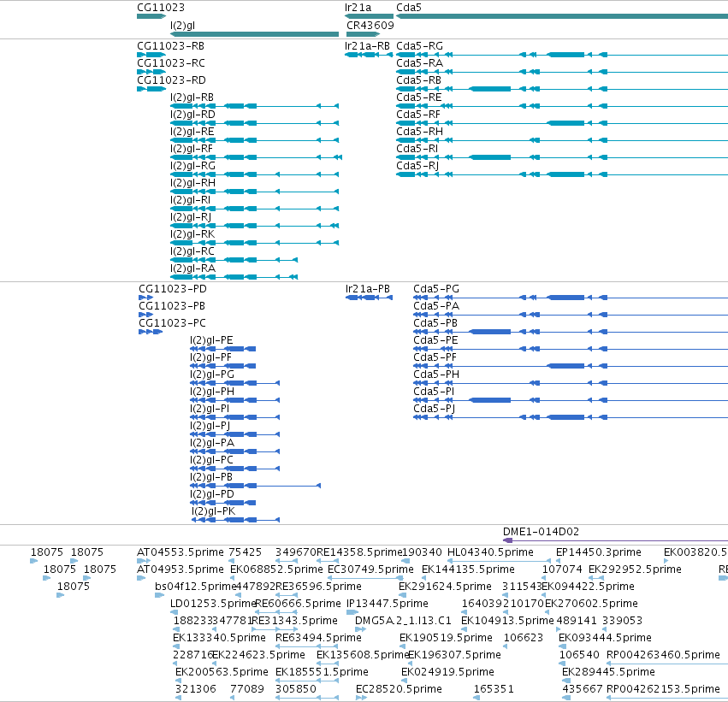Select transcript CG11023-RB

point(151,55)
